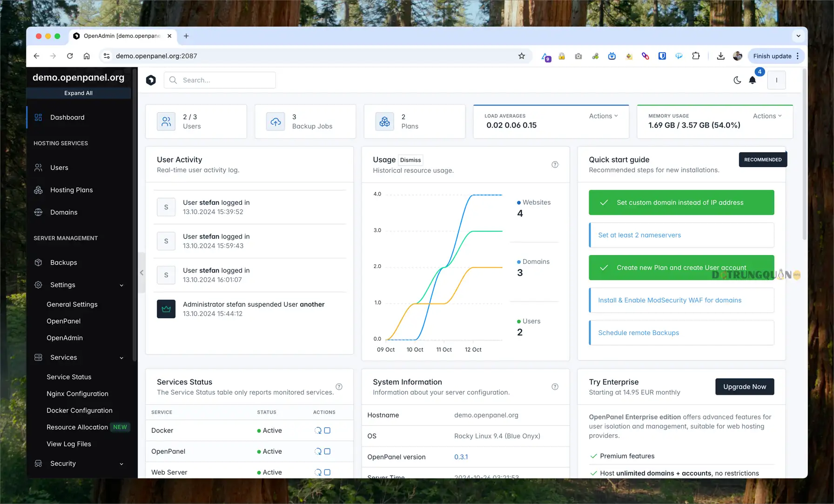Stop Docker service square icon
834x504 pixels.
point(327,430)
